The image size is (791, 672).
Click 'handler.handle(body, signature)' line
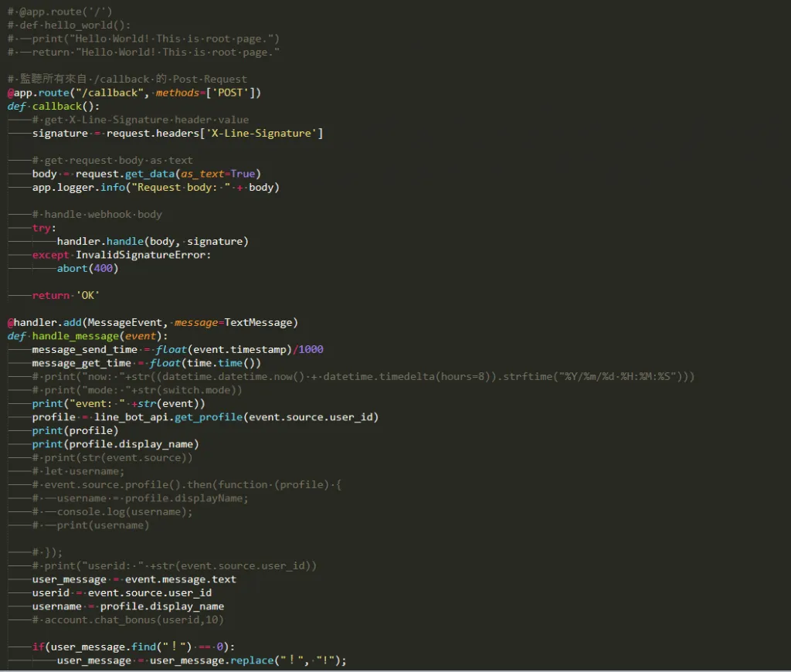152,242
